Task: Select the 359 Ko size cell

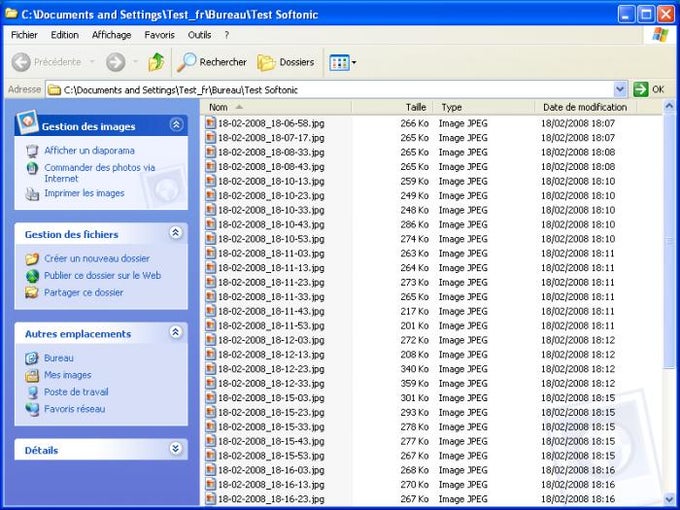Action: tap(414, 383)
